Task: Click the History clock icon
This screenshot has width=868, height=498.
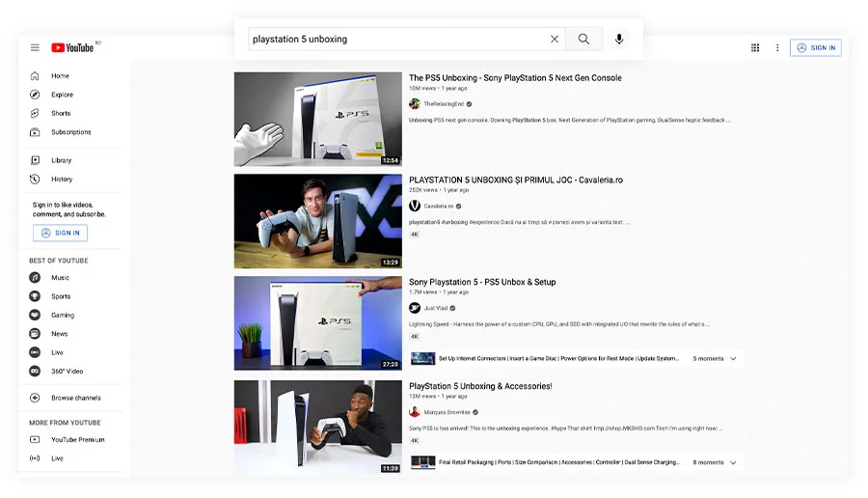Action: (x=35, y=179)
